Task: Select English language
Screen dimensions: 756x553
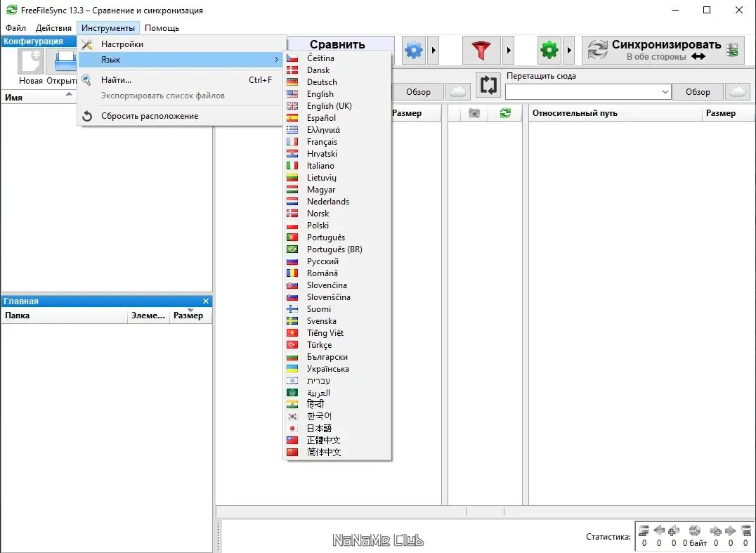Action: (337, 94)
